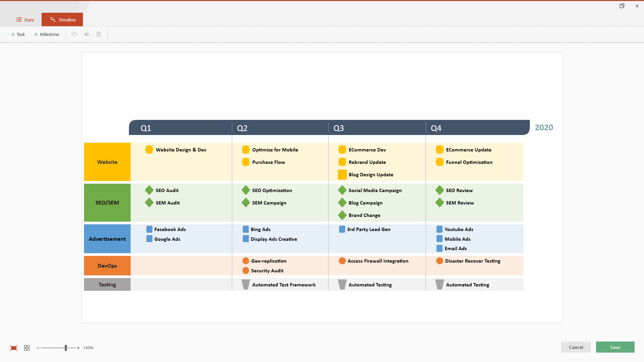Switch to the Data tab
This screenshot has height=362, width=644.
coord(25,20)
